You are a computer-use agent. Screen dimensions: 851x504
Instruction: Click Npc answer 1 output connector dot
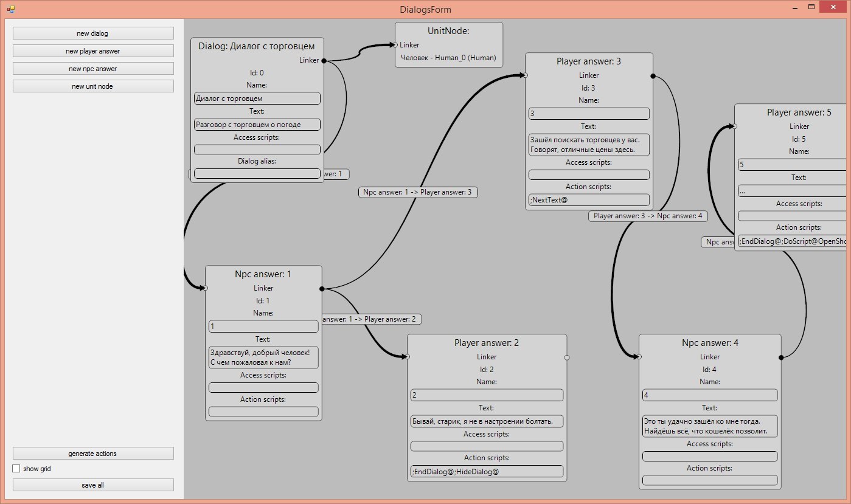click(321, 288)
